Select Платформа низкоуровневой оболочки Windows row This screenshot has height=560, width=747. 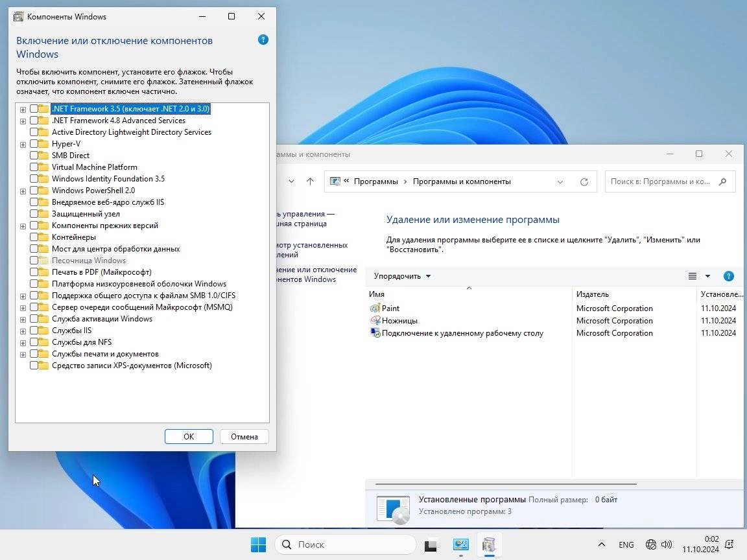point(139,284)
